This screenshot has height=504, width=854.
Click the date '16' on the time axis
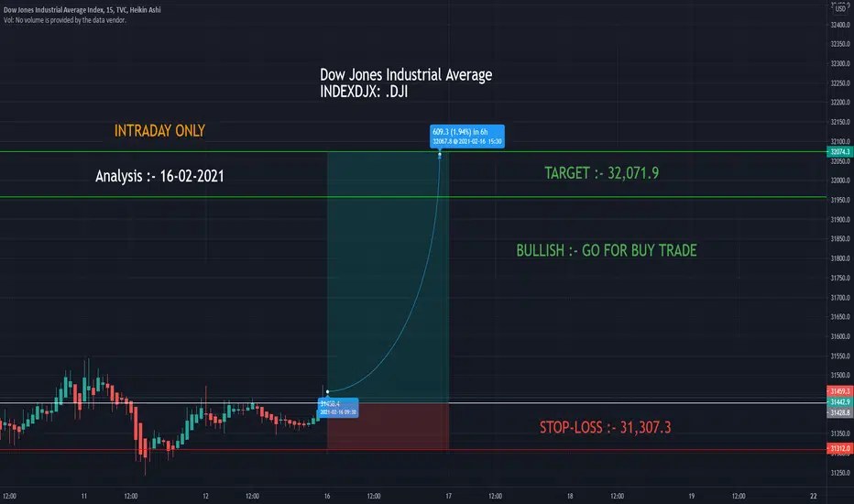pyautogui.click(x=327, y=496)
